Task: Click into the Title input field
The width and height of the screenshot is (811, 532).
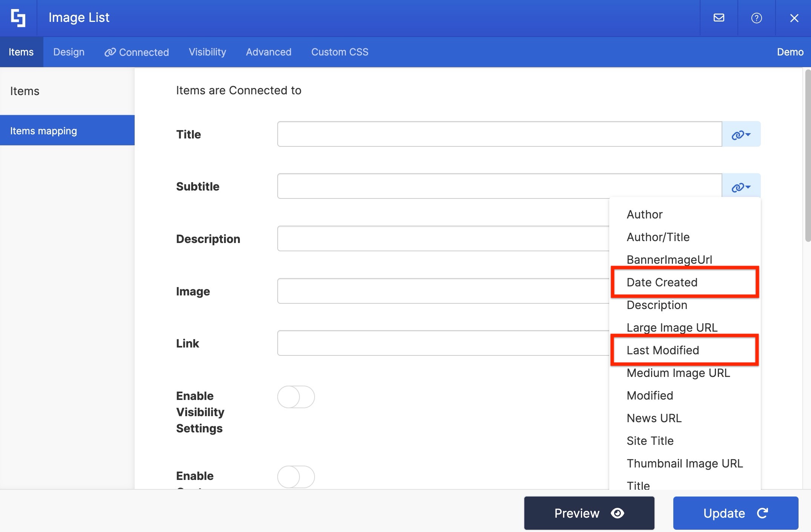Action: 499,134
